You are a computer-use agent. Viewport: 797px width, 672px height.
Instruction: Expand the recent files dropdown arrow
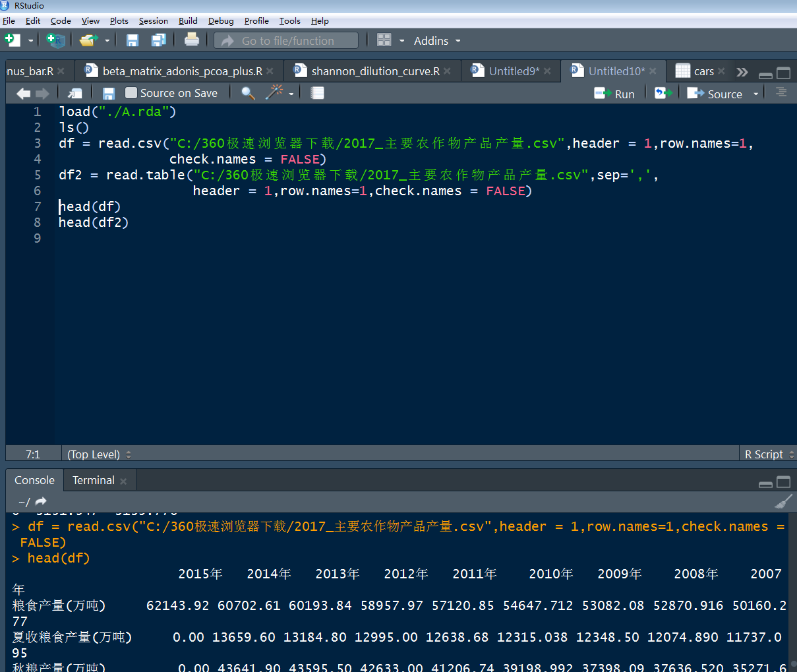pyautogui.click(x=107, y=41)
